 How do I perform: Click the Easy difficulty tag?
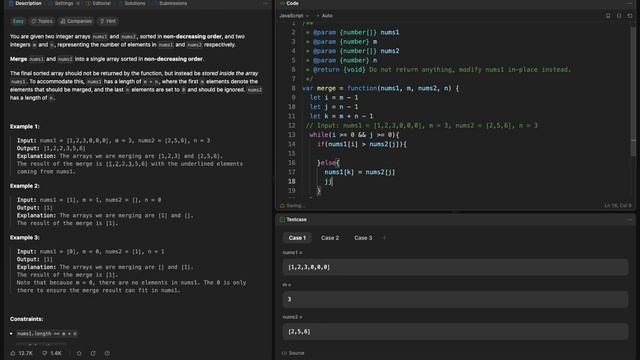click(18, 21)
